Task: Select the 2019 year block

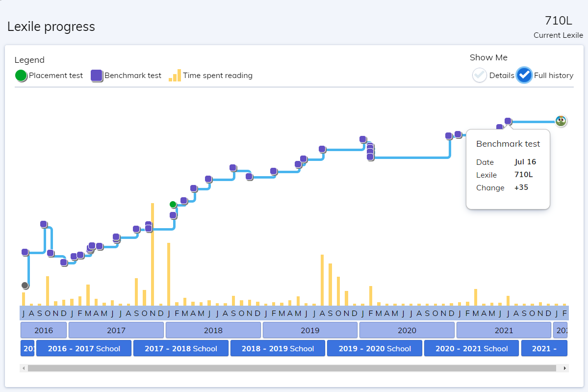Action: tap(310, 330)
